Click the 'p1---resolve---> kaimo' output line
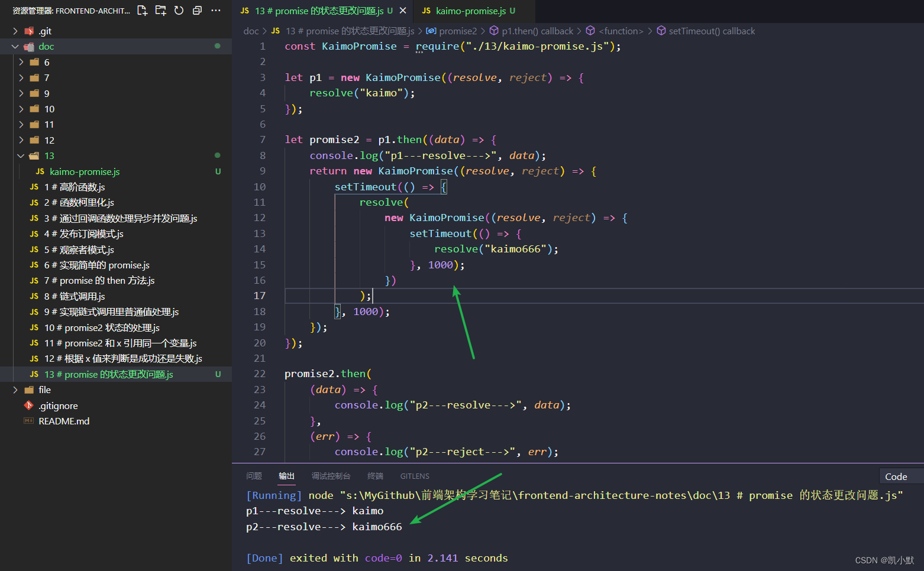 (315, 511)
